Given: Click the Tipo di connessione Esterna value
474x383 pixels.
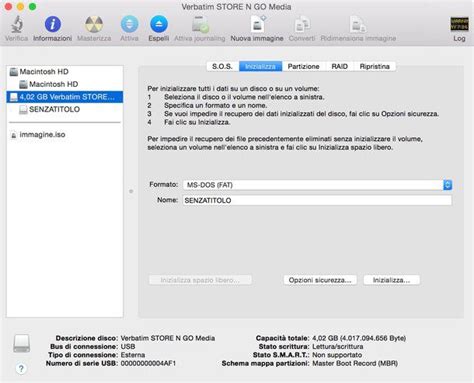Looking at the screenshot, I should [133, 355].
